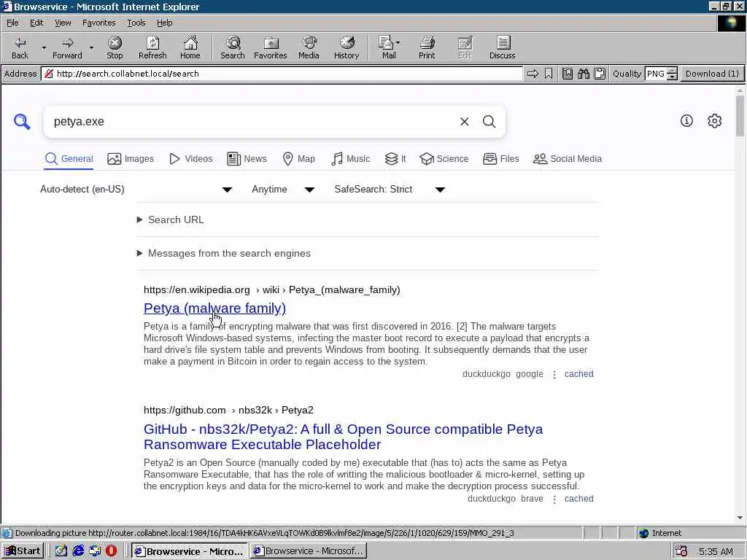
Task: Switch to the Videos search tab
Action: (x=191, y=159)
